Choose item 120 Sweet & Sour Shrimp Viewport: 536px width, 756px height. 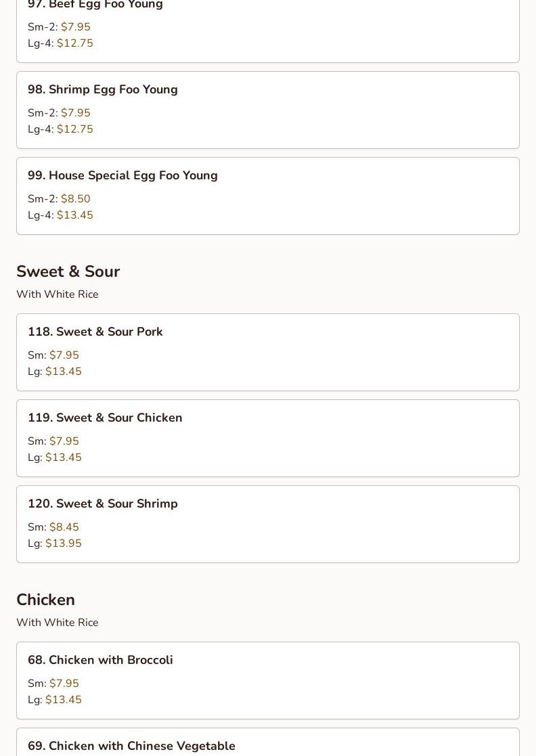103,504
